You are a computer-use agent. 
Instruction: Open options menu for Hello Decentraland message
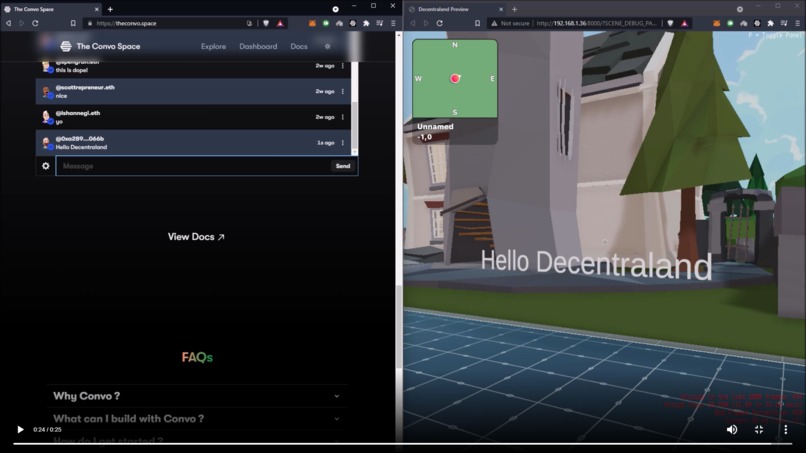click(343, 143)
